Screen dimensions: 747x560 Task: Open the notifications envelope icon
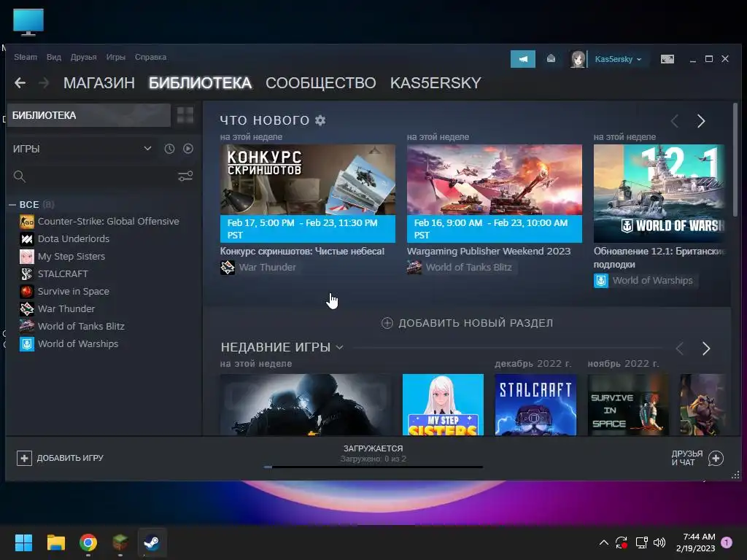(x=551, y=58)
